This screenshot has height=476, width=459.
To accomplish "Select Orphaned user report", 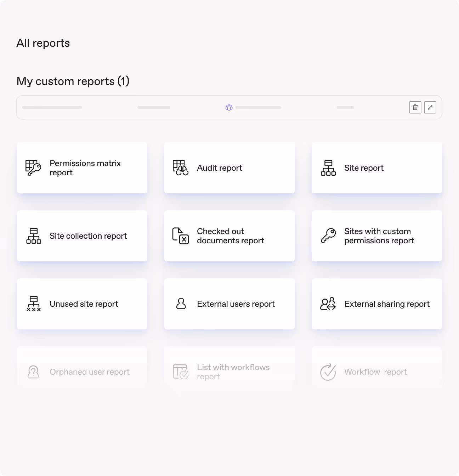I will point(82,372).
